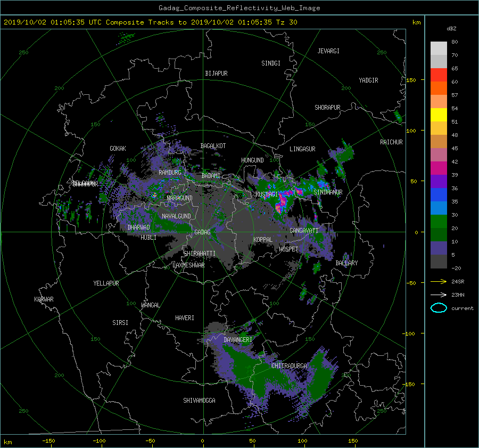Click the RAICHUR city label
The image size is (479, 448).
pyautogui.click(x=391, y=142)
